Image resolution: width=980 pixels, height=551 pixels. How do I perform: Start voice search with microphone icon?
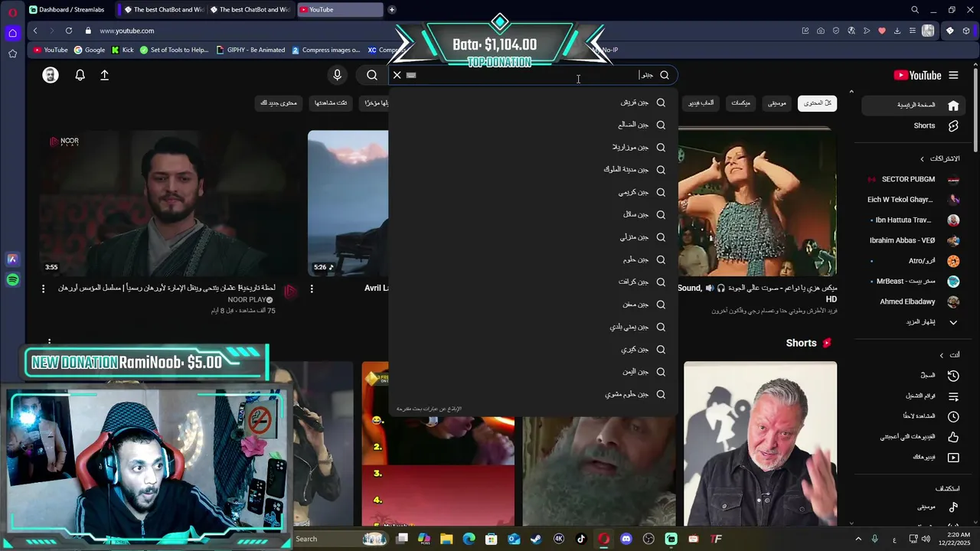click(337, 75)
